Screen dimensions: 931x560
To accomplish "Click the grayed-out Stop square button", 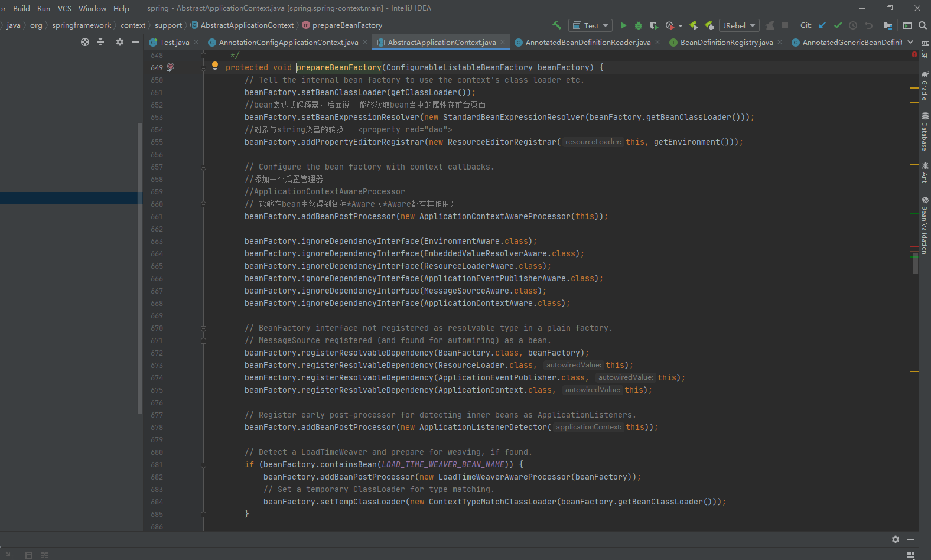I will [785, 25].
